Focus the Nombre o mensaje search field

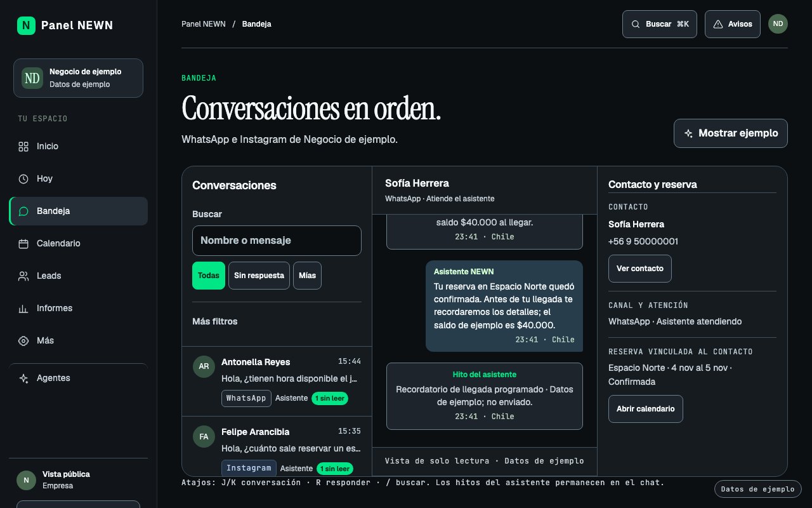click(277, 241)
